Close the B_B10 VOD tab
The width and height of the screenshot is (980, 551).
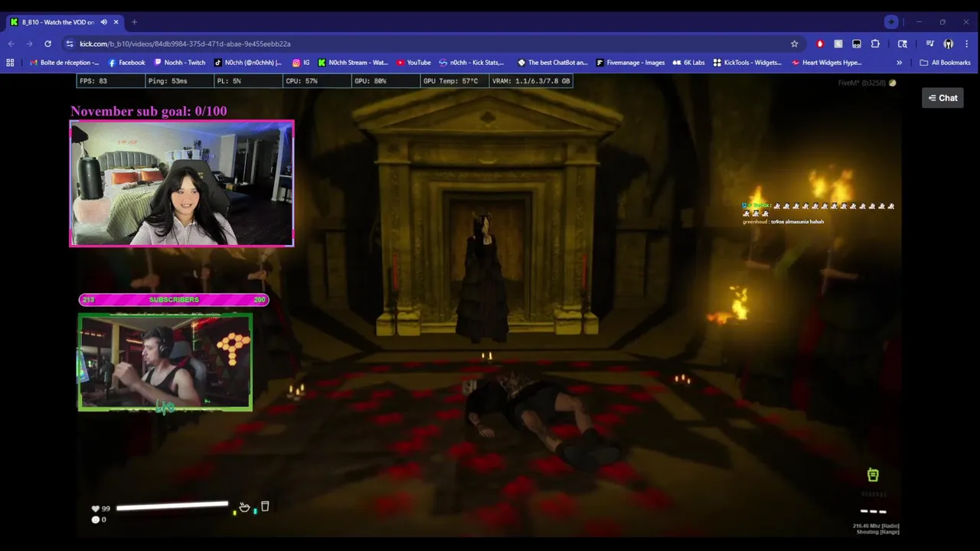[x=116, y=22]
